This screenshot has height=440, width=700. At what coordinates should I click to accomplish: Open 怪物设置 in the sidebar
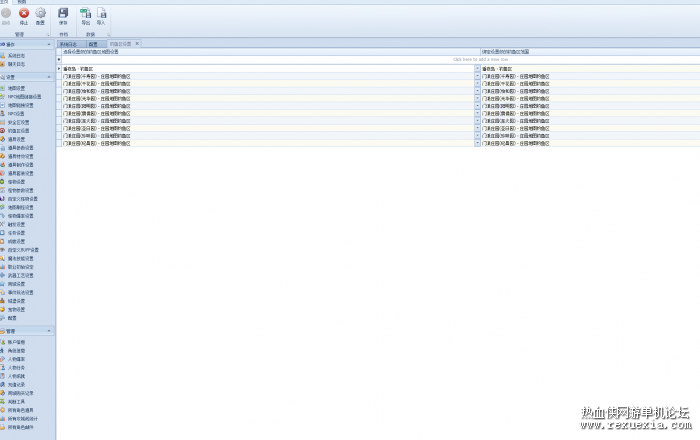[16, 182]
